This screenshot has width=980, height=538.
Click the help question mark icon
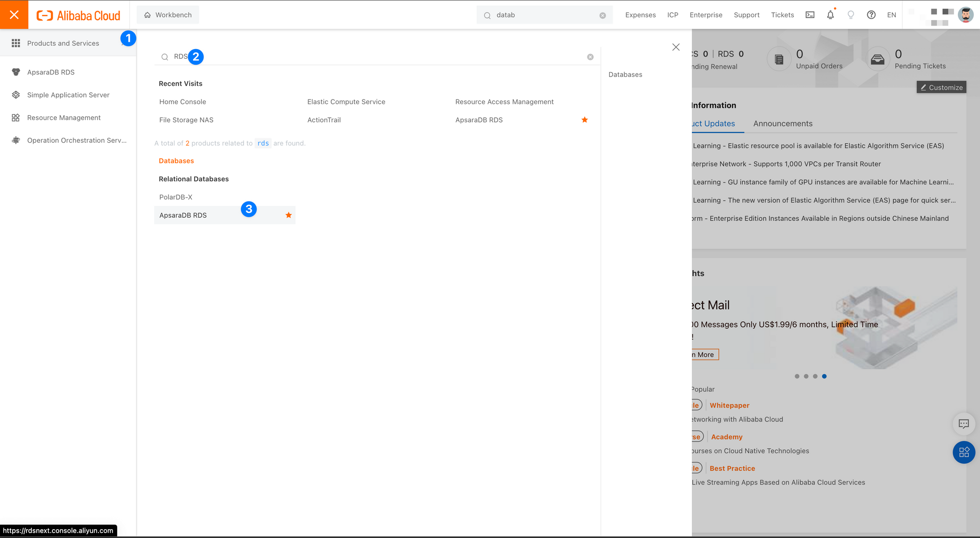tap(871, 15)
